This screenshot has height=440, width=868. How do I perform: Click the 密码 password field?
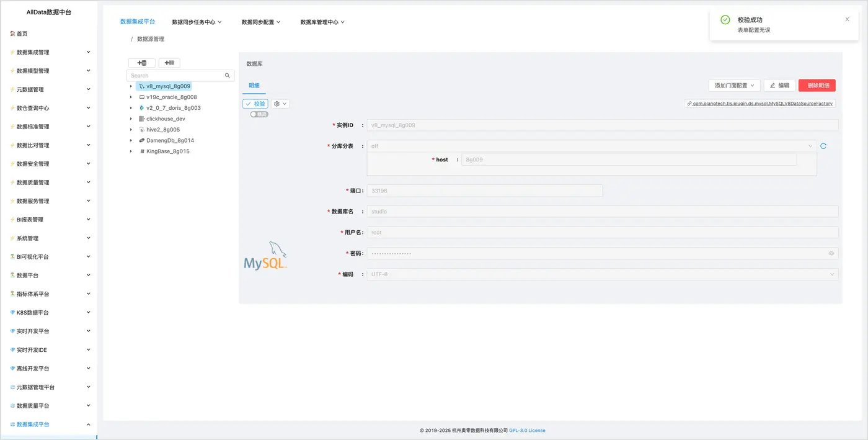point(603,253)
